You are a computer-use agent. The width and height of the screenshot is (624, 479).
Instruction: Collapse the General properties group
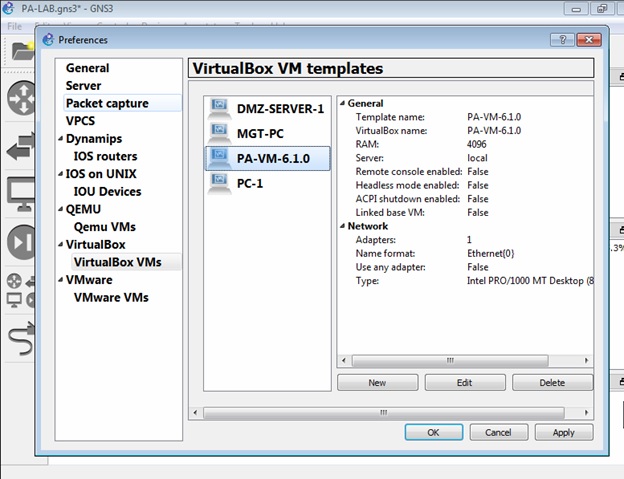coord(342,103)
